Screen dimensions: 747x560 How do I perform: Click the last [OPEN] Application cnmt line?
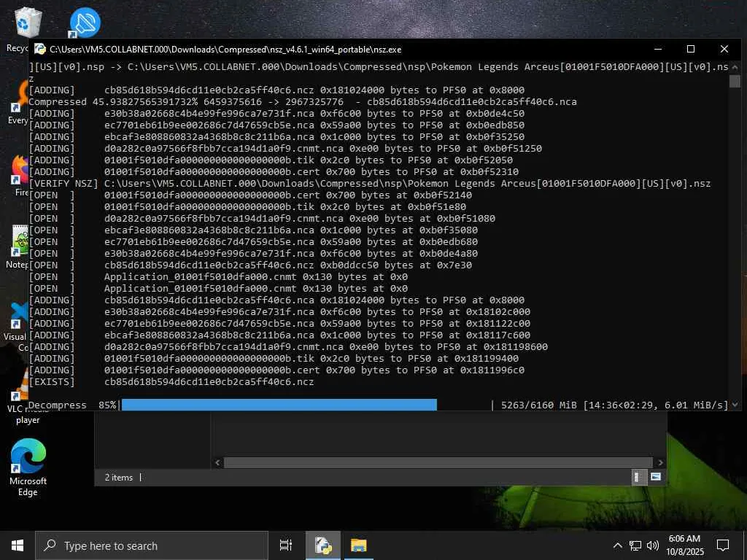click(218, 289)
